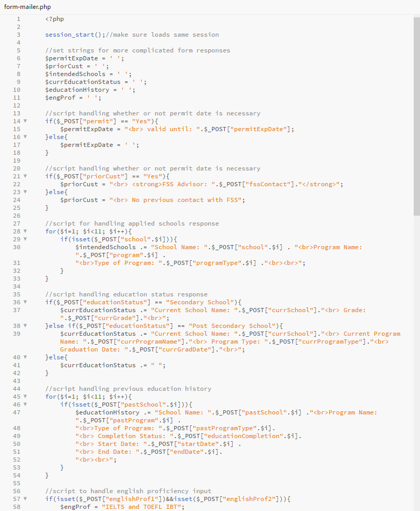This screenshot has height=511, width=420.
Task: Collapse the englishProf if fold at line 57
Action: (x=25, y=499)
